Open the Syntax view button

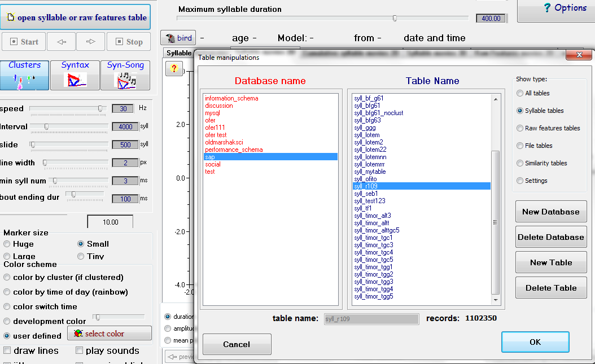75,76
